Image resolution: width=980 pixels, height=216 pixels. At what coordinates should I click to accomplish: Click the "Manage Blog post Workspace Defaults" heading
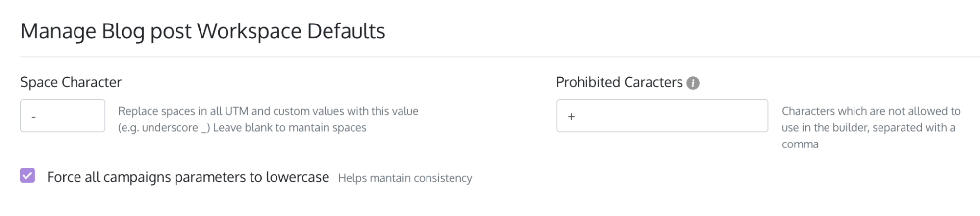202,31
